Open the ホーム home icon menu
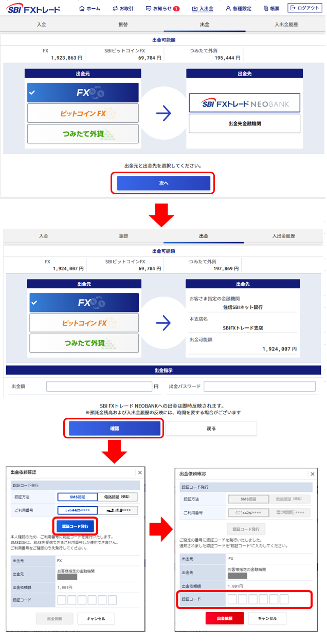This screenshot has height=644, width=327. (x=89, y=9)
